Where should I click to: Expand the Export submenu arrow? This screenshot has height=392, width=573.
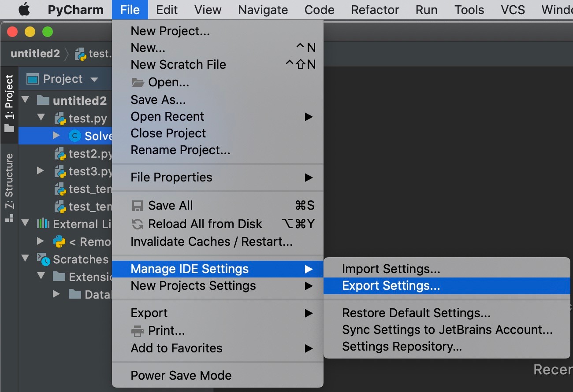pos(309,313)
